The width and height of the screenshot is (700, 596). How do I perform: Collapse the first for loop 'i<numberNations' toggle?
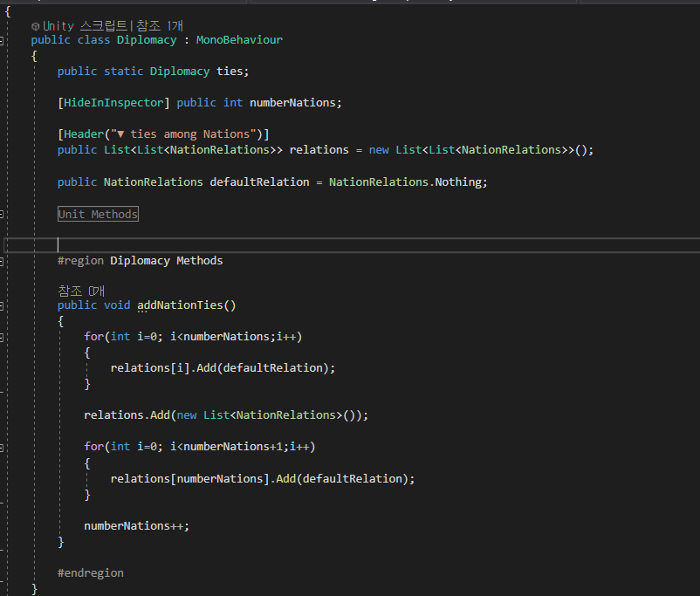pyautogui.click(x=2, y=338)
